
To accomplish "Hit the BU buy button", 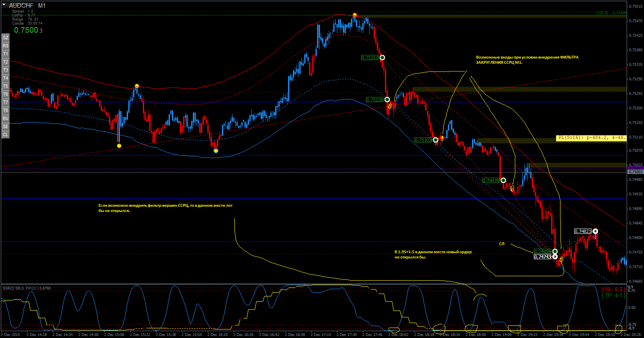I will [6, 118].
